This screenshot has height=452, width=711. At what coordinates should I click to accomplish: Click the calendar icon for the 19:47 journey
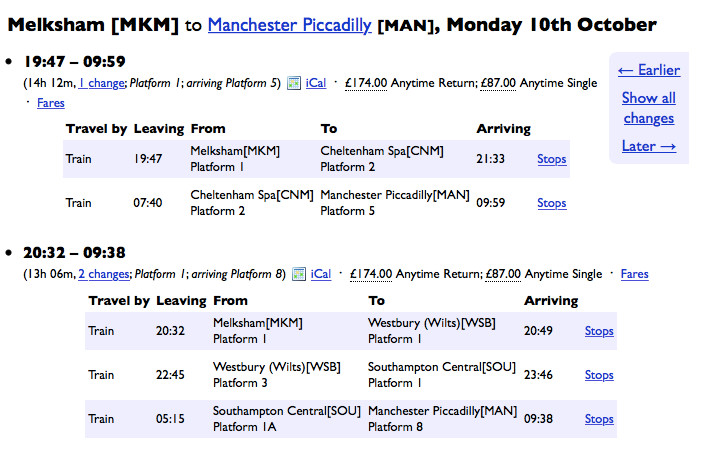(x=295, y=83)
